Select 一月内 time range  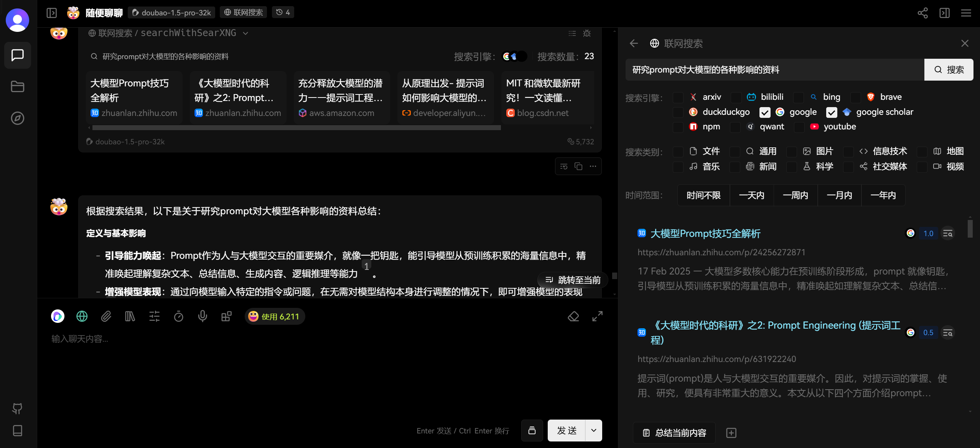coord(839,195)
